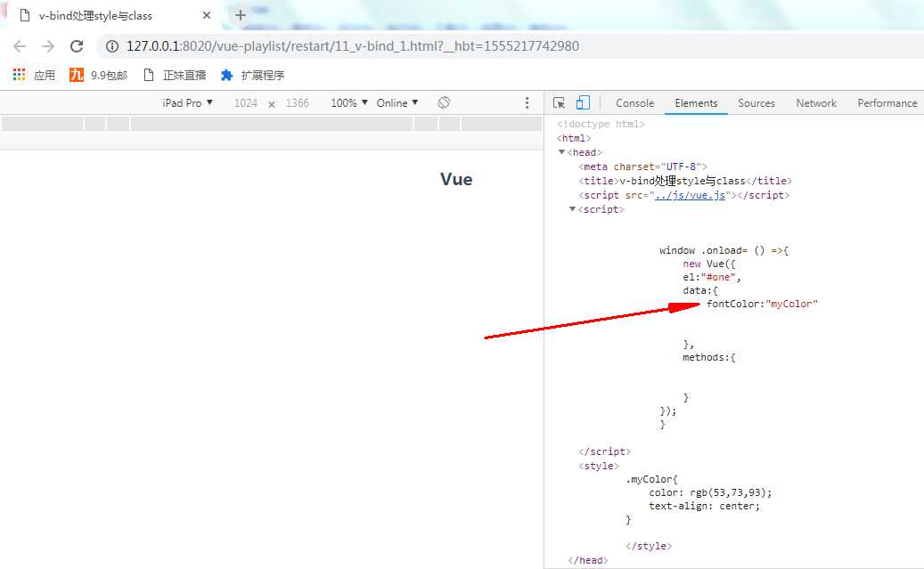Select the </style> closing tag

point(649,546)
